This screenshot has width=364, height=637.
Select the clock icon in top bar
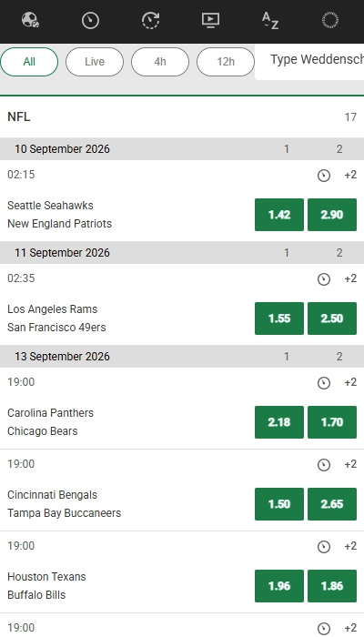[x=90, y=20]
